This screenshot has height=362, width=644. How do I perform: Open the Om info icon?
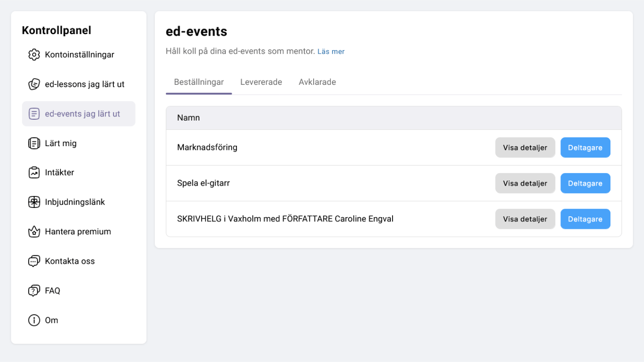tap(34, 320)
